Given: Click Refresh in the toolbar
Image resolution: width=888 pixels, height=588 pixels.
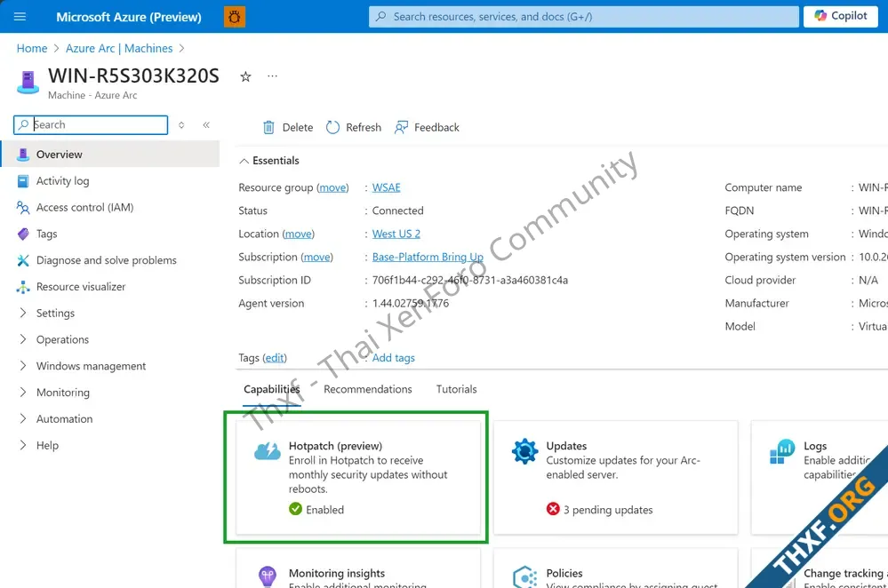Looking at the screenshot, I should [x=354, y=127].
